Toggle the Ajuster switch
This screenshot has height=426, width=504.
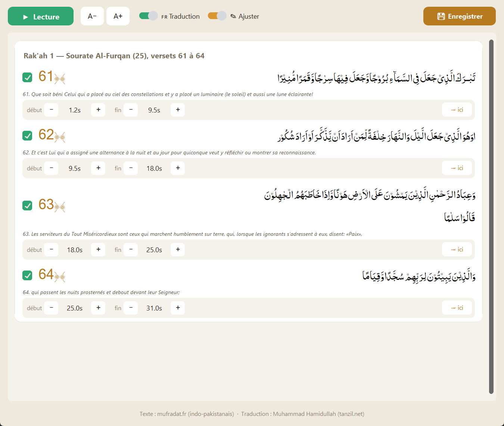point(217,16)
